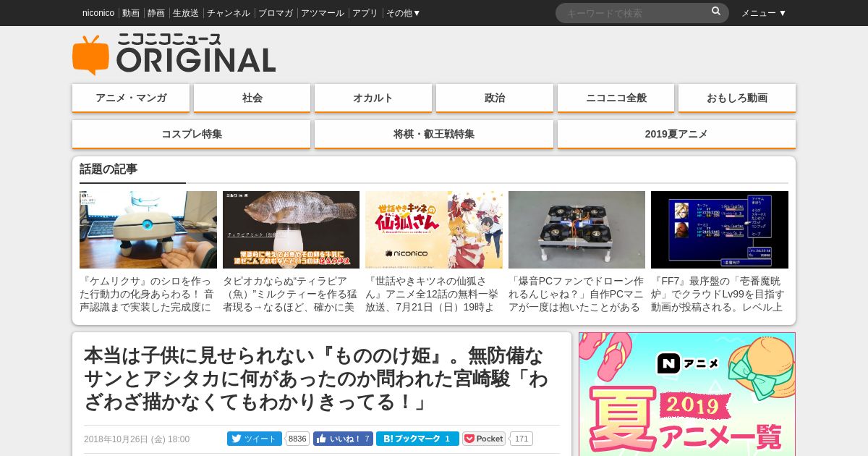Read the 爆音PCファンでドローン article title
The height and width of the screenshot is (456, 868).
click(576, 294)
